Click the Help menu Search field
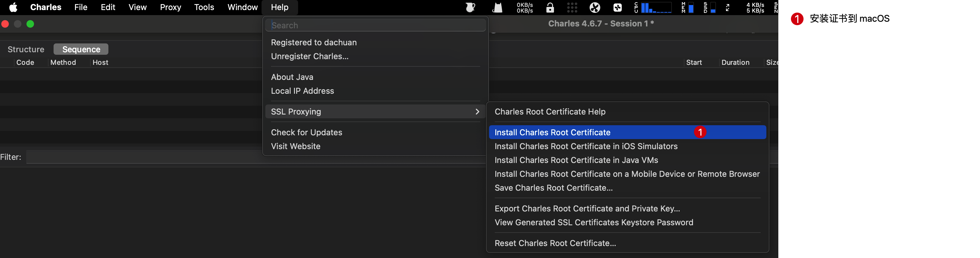The height and width of the screenshot is (258, 980). tap(376, 25)
